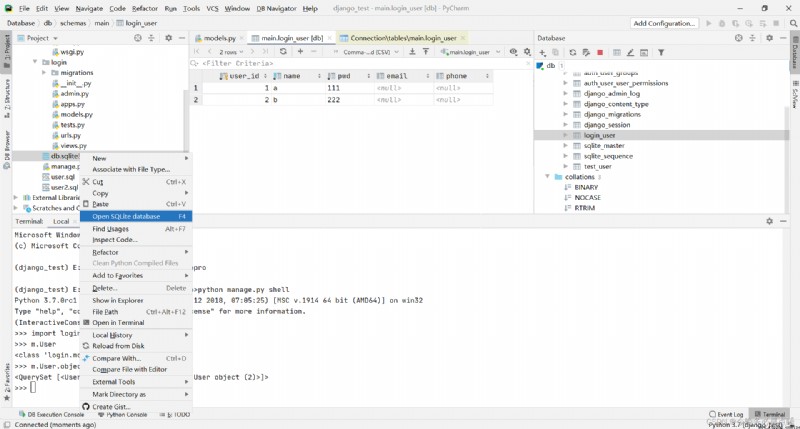The width and height of the screenshot is (800, 429).
Task: Expand the sqlite_master table node
Action: pyautogui.click(x=565, y=145)
